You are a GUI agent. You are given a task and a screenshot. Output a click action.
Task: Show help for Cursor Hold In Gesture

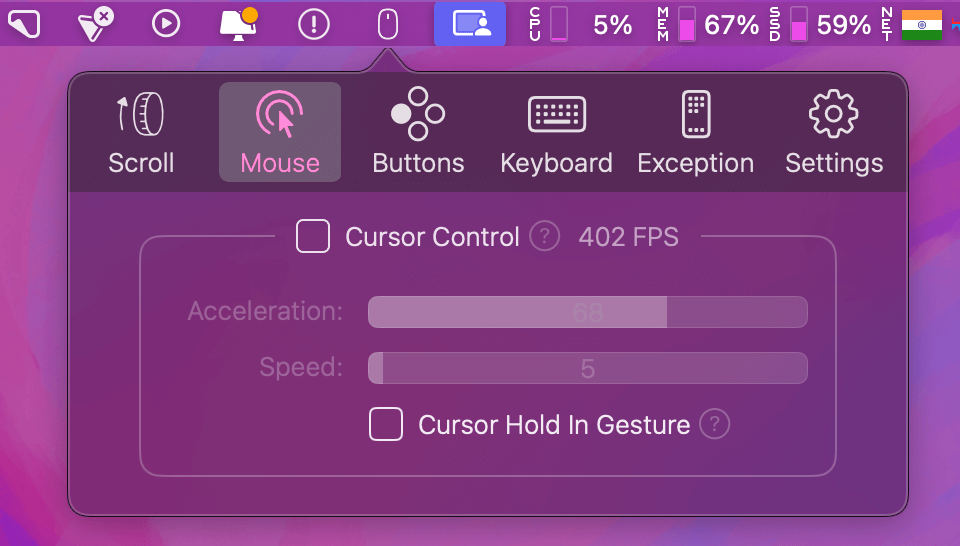714,424
